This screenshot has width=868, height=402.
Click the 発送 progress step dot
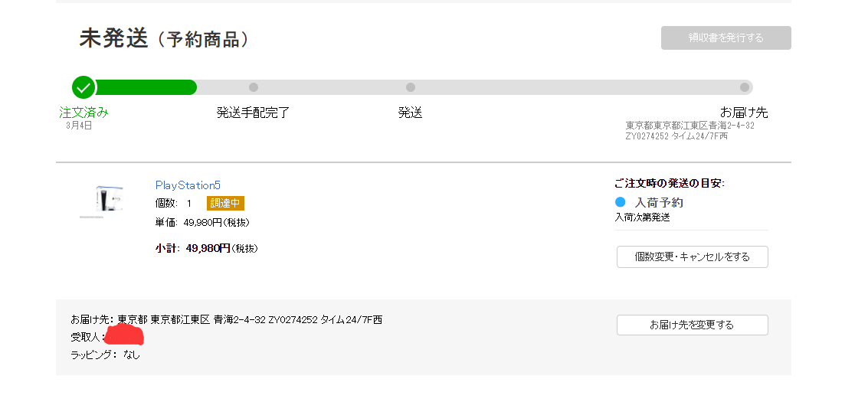(x=411, y=87)
